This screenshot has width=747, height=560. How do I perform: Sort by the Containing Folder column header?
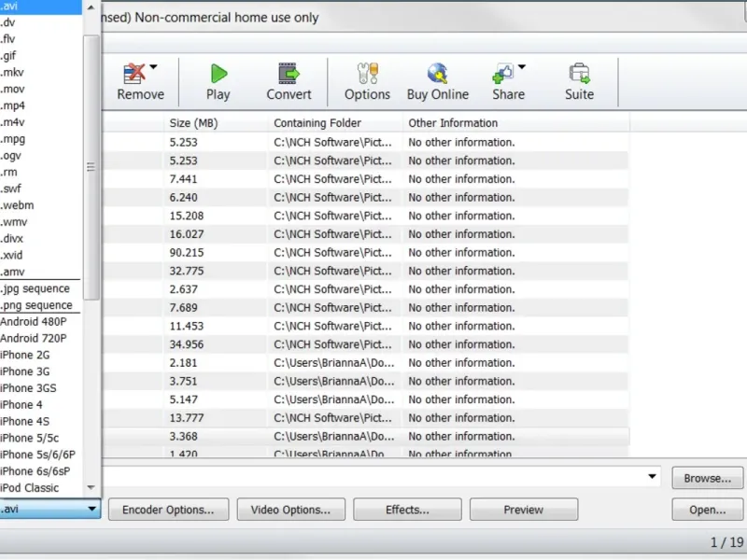pos(335,123)
